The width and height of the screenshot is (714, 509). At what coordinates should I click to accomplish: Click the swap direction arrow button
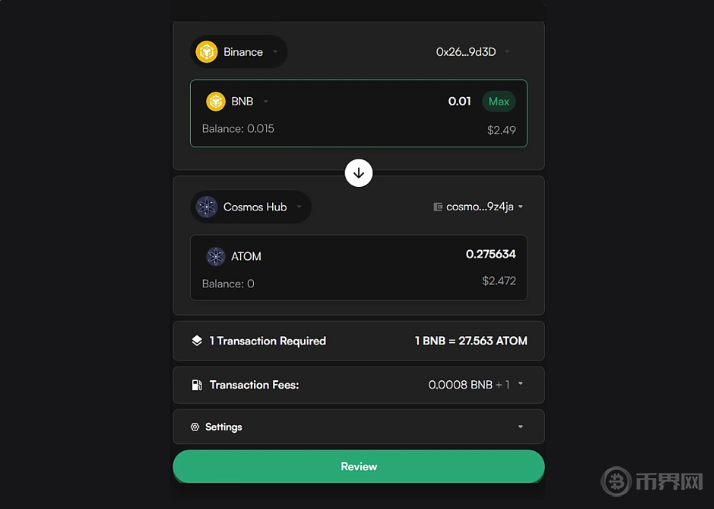[358, 172]
